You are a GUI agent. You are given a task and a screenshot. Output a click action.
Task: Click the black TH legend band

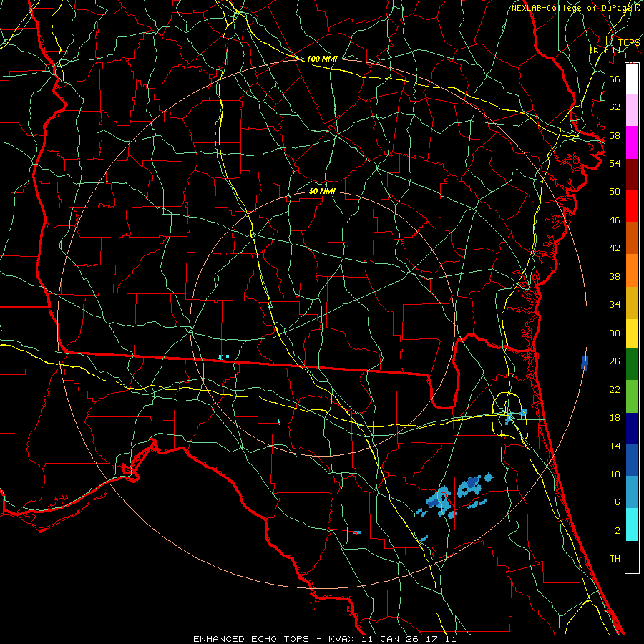pos(632,557)
